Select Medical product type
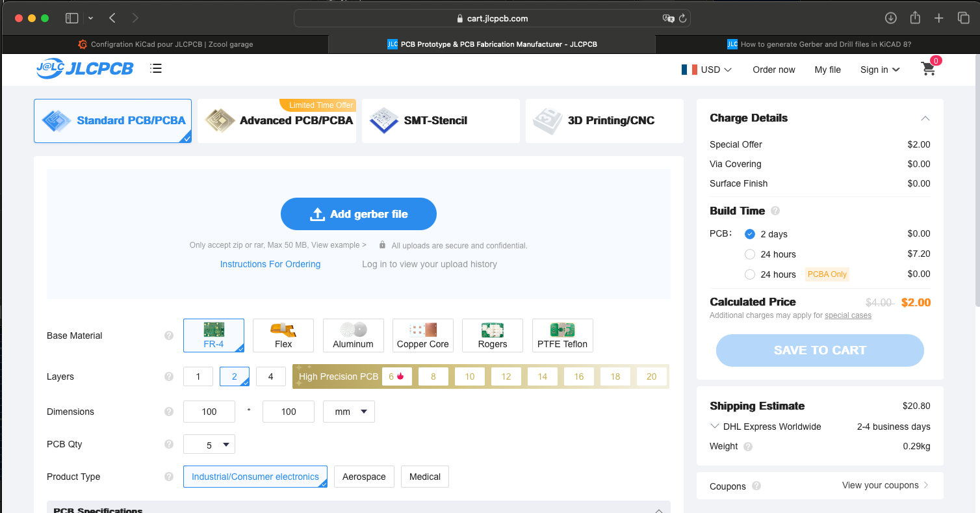The height and width of the screenshot is (513, 980). [x=425, y=477]
